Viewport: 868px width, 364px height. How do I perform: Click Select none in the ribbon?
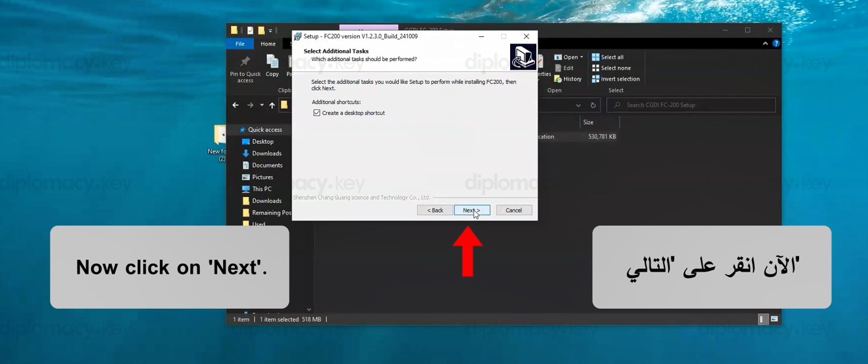coord(611,68)
